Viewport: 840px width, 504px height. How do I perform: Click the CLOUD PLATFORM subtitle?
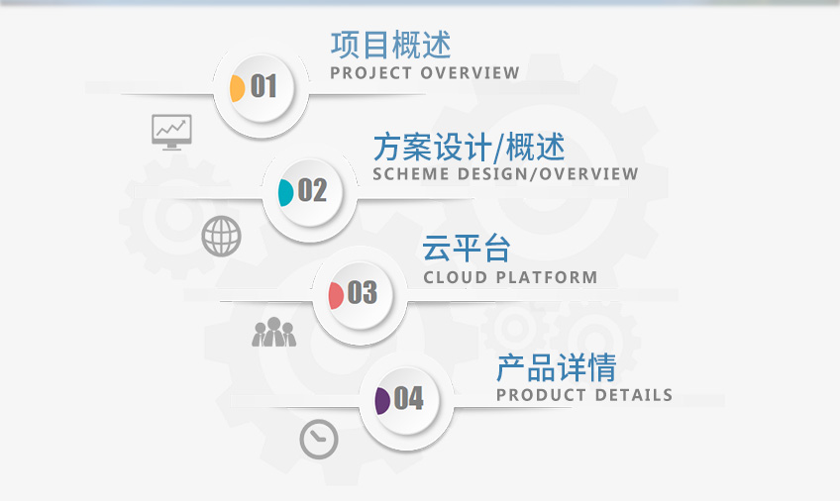[x=510, y=277]
